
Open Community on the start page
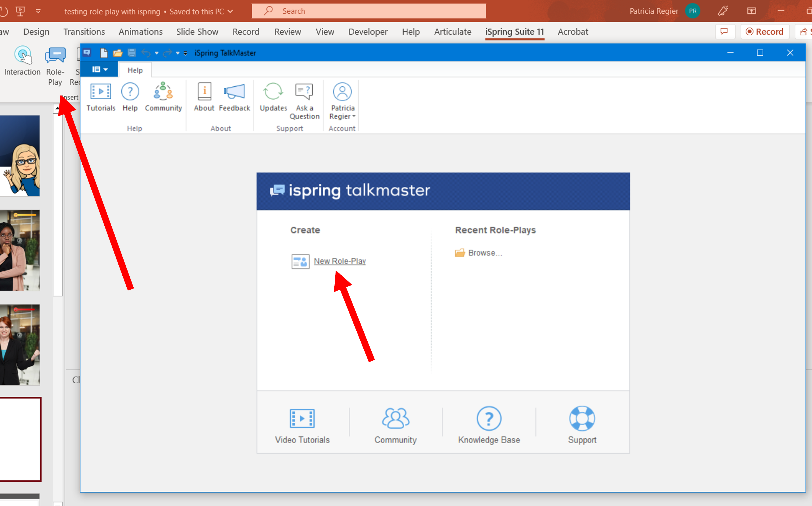396,425
